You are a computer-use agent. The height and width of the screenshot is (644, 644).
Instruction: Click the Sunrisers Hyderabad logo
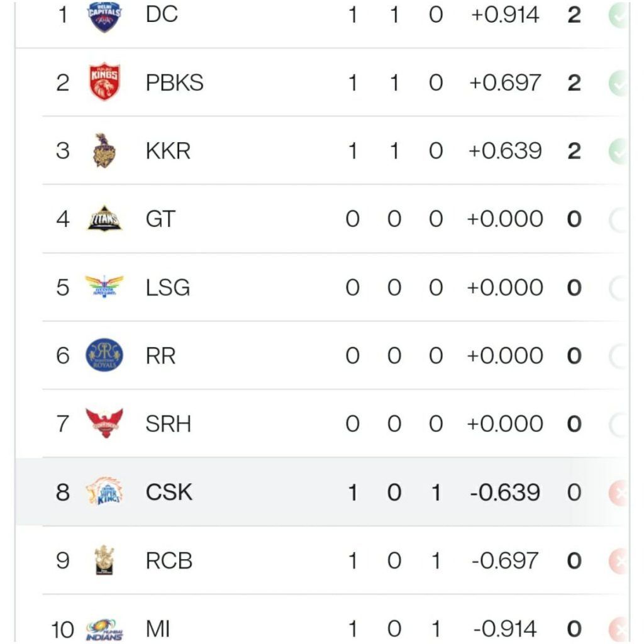click(104, 424)
